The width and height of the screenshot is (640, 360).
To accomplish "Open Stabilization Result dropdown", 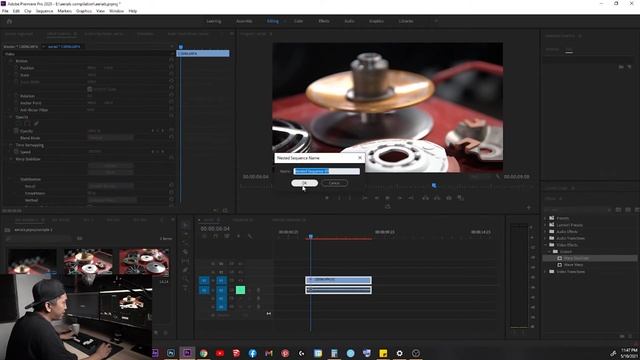I will [x=111, y=186].
